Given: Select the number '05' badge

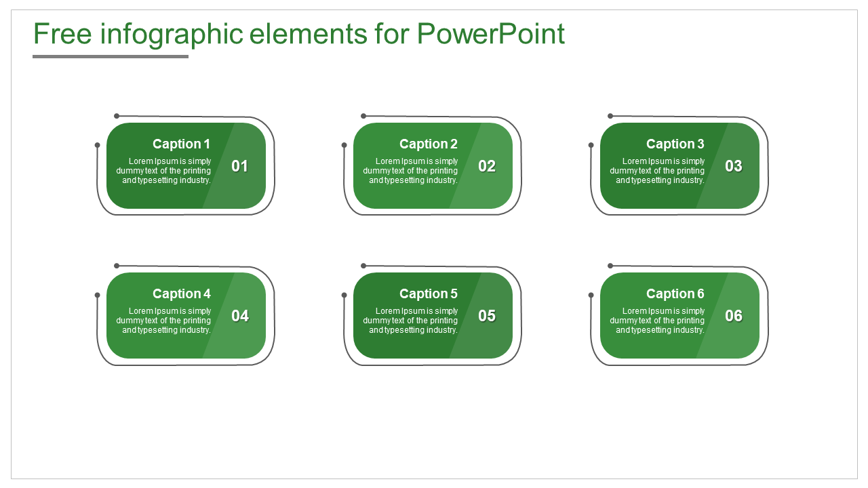Looking at the screenshot, I should point(487,316).
